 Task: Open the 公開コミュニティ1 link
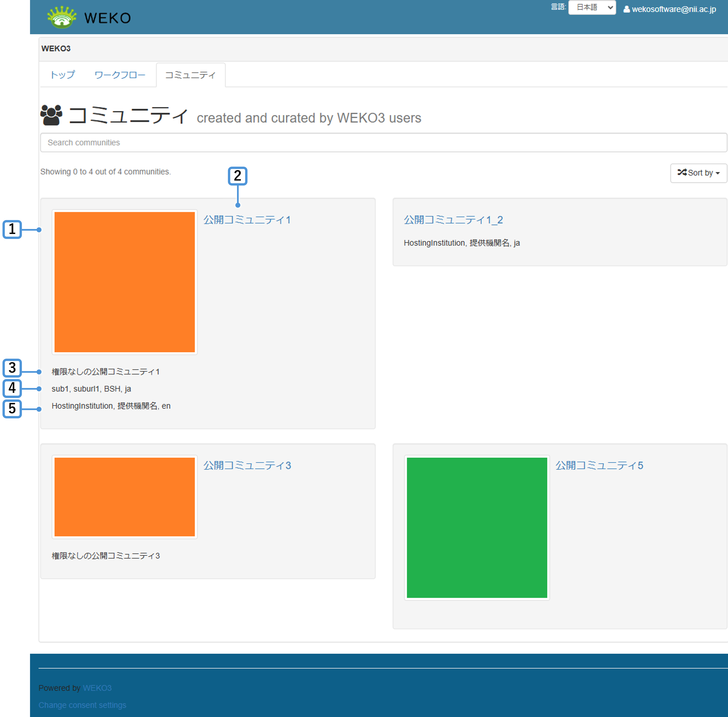pyautogui.click(x=247, y=220)
